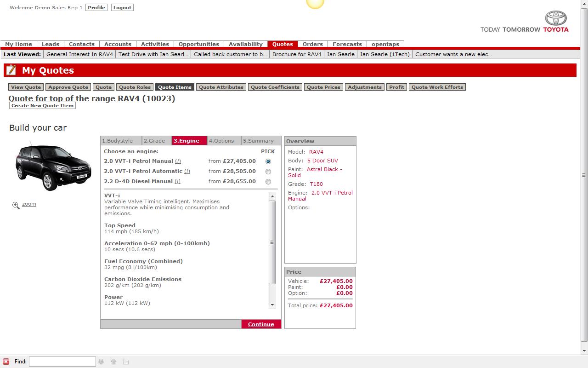
Task: Open the Activities tab
Action: (155, 44)
